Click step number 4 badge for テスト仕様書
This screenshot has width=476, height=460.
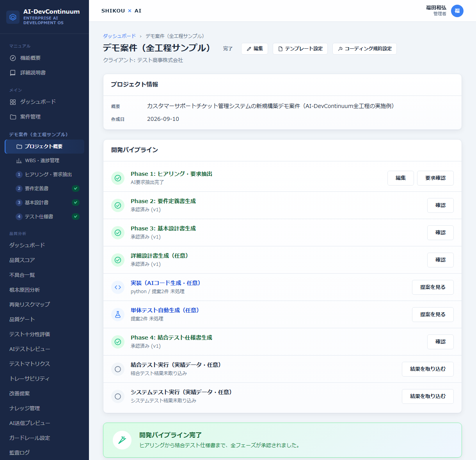click(x=19, y=217)
